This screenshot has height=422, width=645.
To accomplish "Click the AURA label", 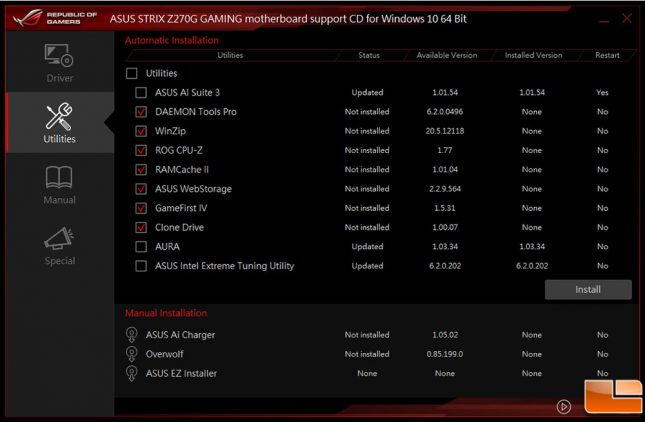I will 167,247.
